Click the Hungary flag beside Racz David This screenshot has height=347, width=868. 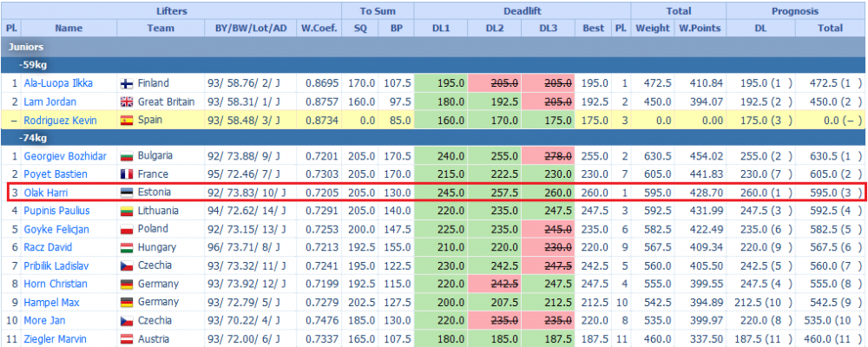(127, 247)
